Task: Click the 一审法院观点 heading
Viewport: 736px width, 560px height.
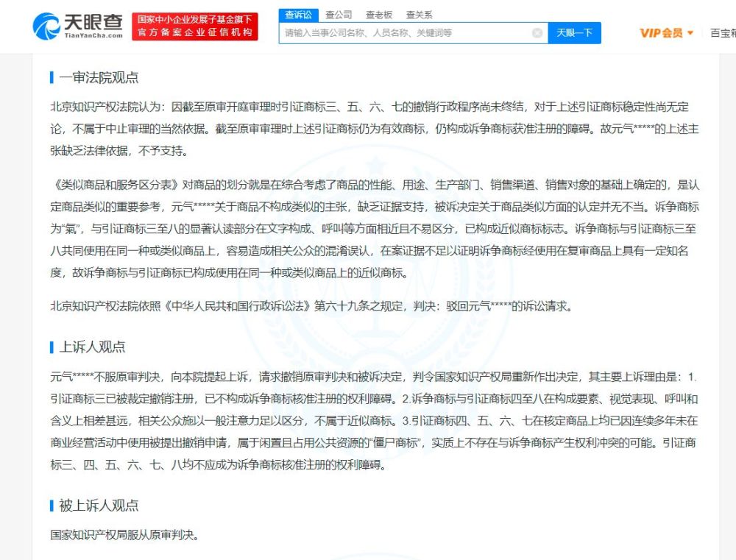Action: (x=99, y=77)
